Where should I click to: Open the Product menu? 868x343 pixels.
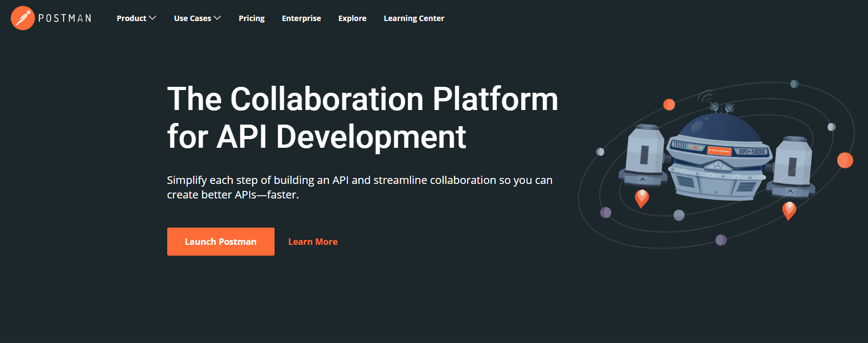coord(136,18)
